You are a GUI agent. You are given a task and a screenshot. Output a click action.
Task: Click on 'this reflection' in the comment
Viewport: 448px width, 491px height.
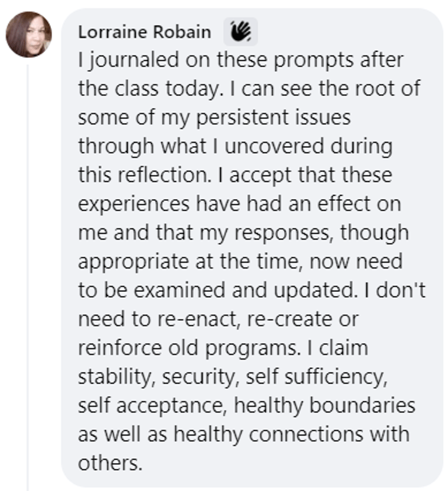tap(145, 175)
